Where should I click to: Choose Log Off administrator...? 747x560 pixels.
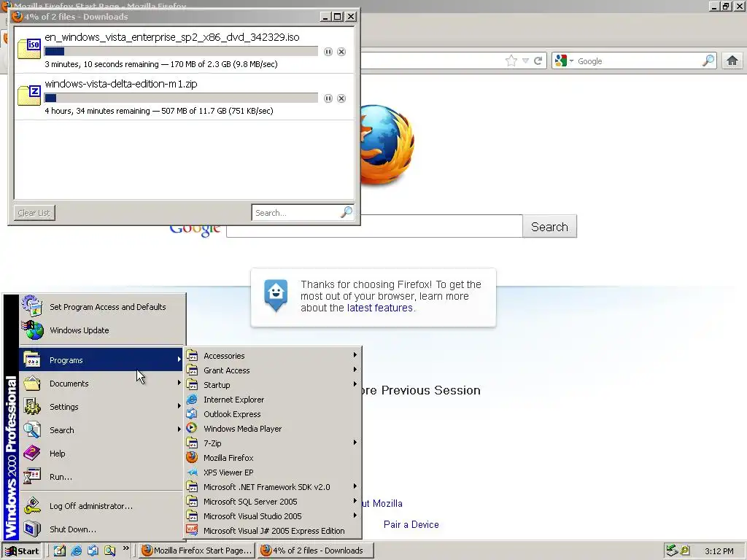(x=102, y=506)
